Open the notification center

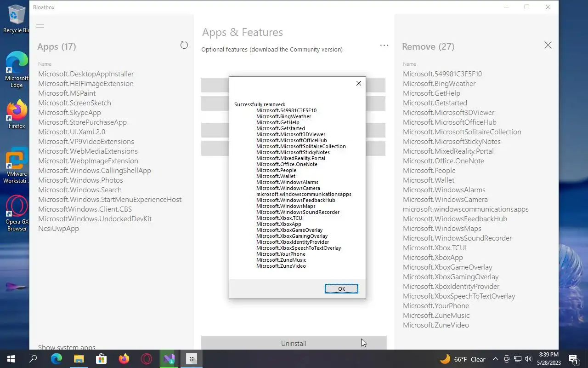click(573, 359)
